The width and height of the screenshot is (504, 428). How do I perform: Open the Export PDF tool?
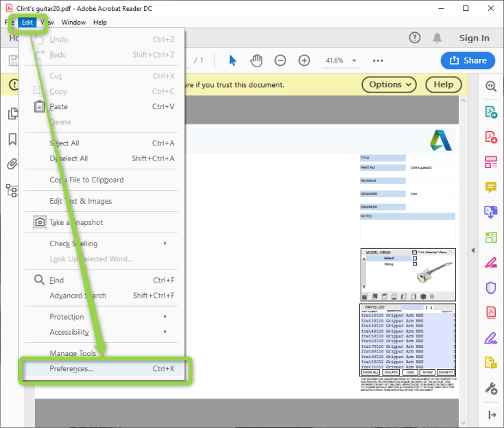491,112
